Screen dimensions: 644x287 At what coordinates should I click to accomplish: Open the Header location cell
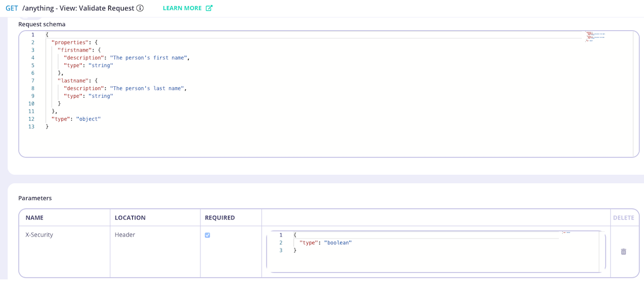(125, 235)
